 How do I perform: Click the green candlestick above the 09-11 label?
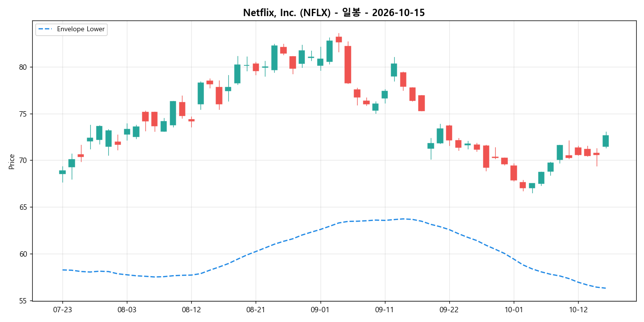click(384, 95)
